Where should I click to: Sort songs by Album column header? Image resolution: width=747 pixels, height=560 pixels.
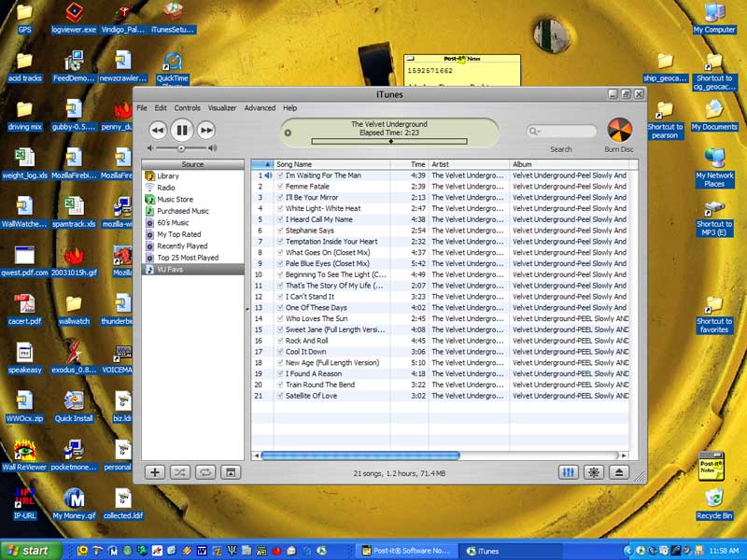coord(570,164)
